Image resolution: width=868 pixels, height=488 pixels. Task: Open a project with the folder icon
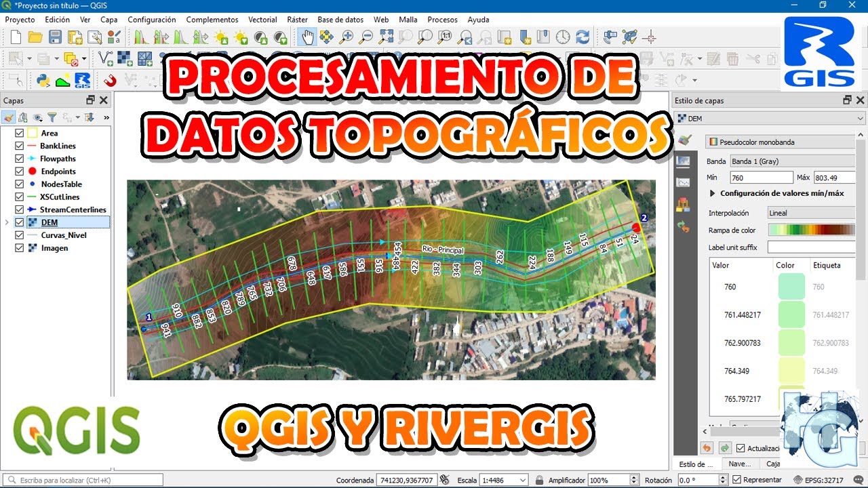35,37
